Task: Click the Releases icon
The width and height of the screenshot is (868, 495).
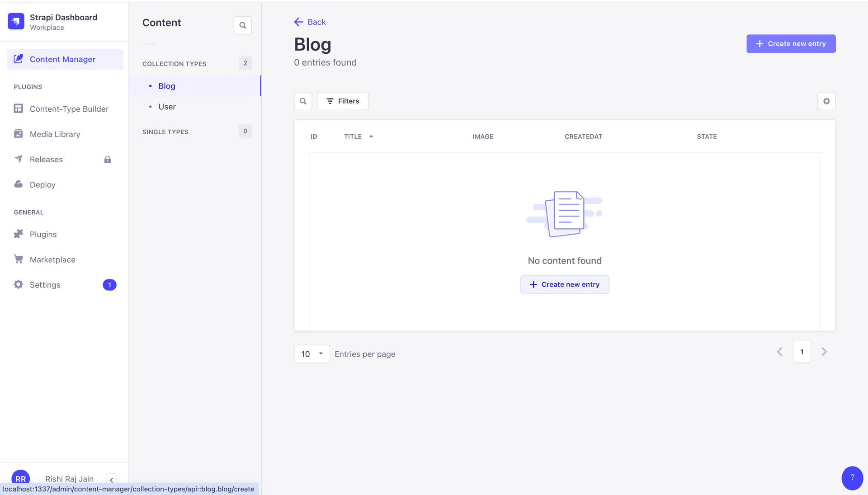Action: point(18,159)
